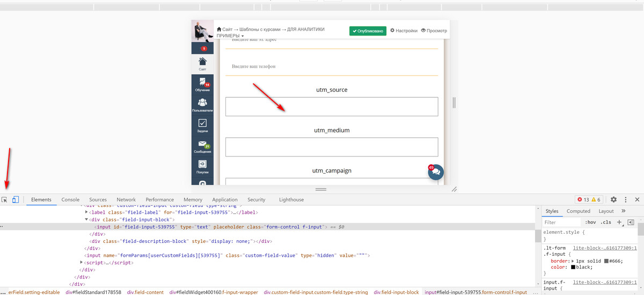Image resolution: width=644 pixels, height=295 pixels.
Task: Expand the script node
Action: [x=81, y=262]
